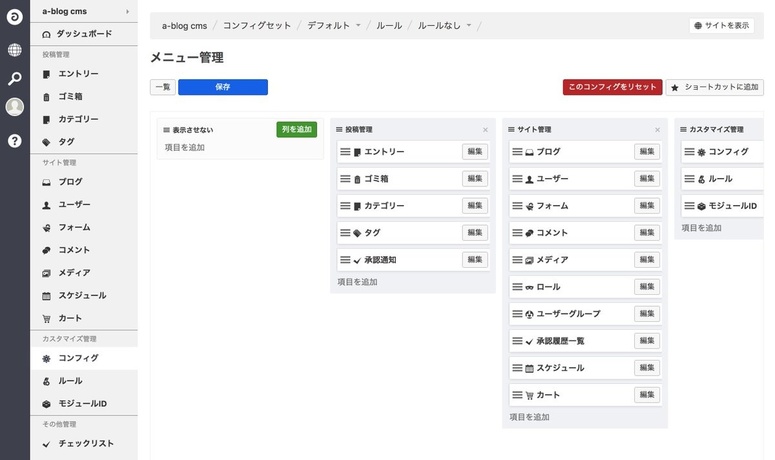Image resolution: width=775 pixels, height=460 pixels.
Task: Click the green 列を追加 button
Action: click(296, 130)
